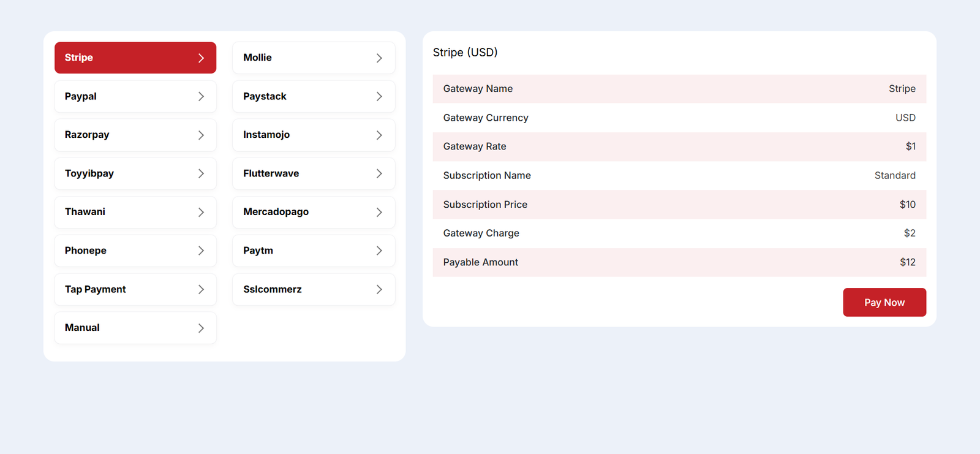
Task: Choose Flutterwave as payment gateway
Action: click(x=313, y=173)
